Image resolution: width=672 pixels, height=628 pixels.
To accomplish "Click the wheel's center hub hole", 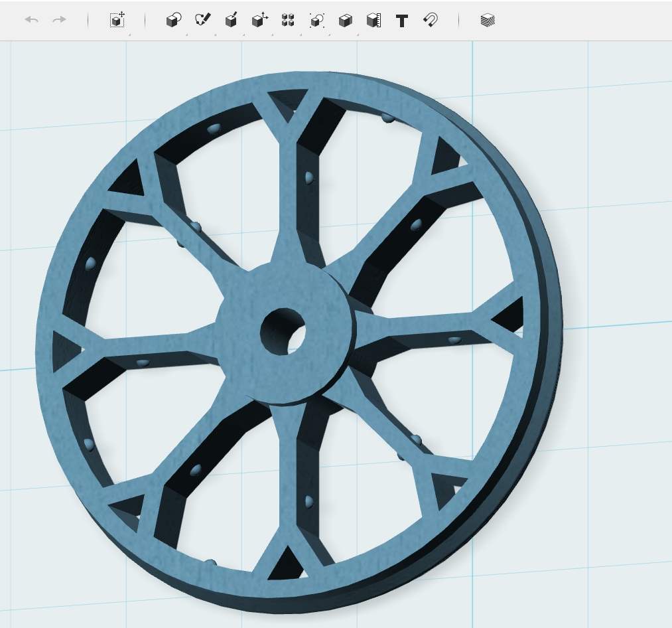I will (x=283, y=331).
